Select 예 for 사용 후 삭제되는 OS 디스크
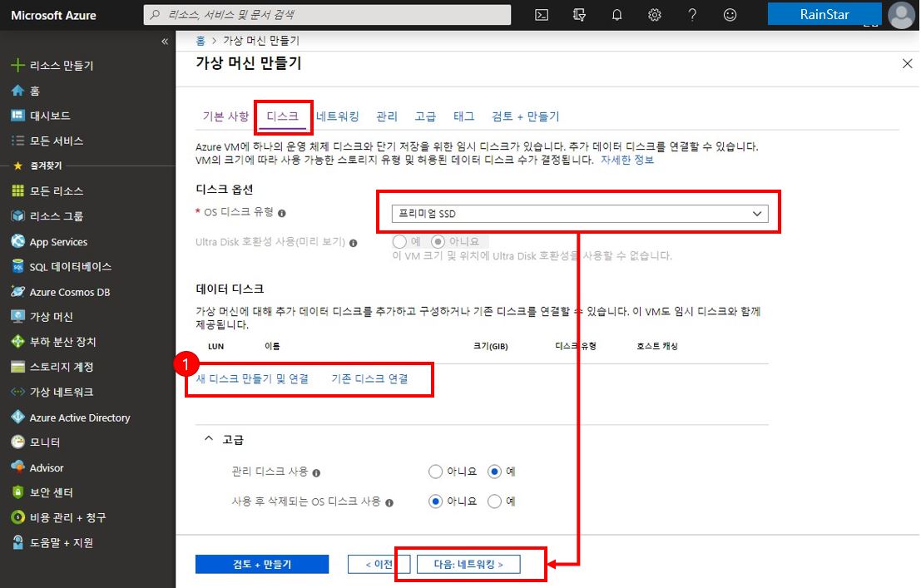921x588 pixels. [494, 501]
